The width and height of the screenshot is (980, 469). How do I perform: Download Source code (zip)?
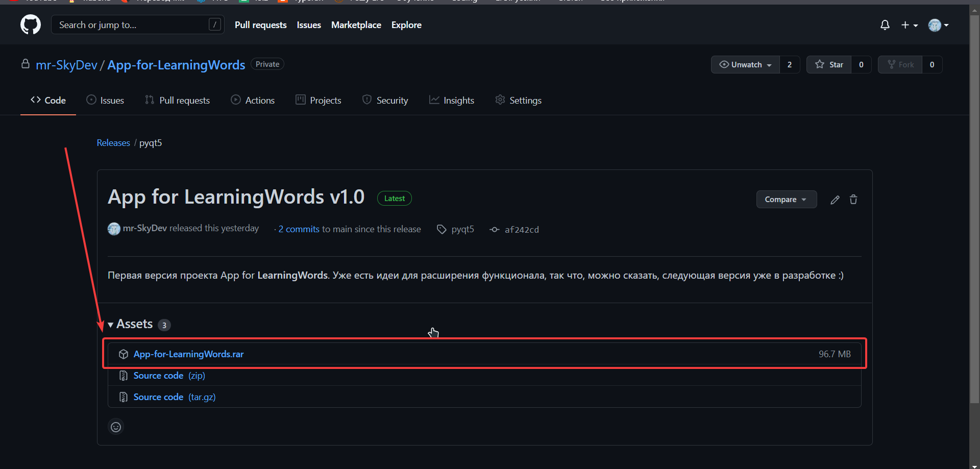click(169, 376)
